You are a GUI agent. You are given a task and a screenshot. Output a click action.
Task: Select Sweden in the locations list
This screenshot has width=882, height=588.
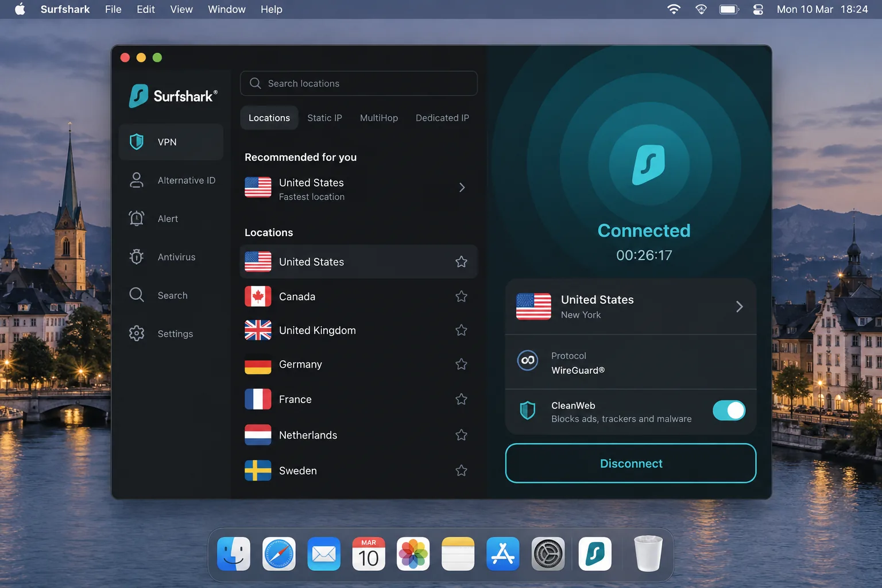point(358,471)
